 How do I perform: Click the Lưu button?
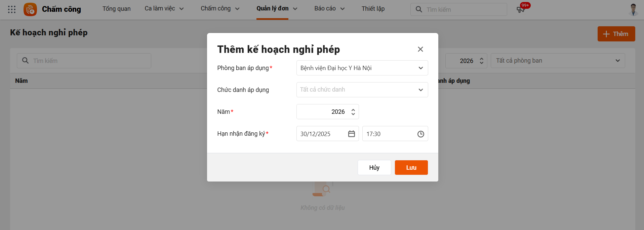click(411, 167)
